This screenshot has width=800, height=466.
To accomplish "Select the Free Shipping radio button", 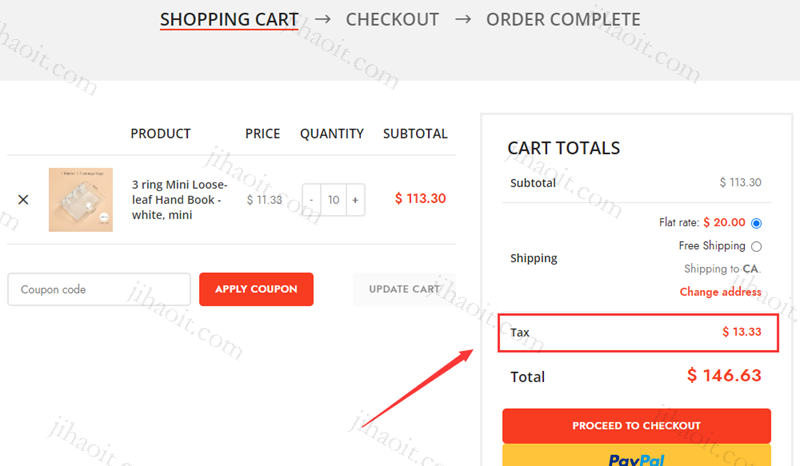I will pos(756,247).
